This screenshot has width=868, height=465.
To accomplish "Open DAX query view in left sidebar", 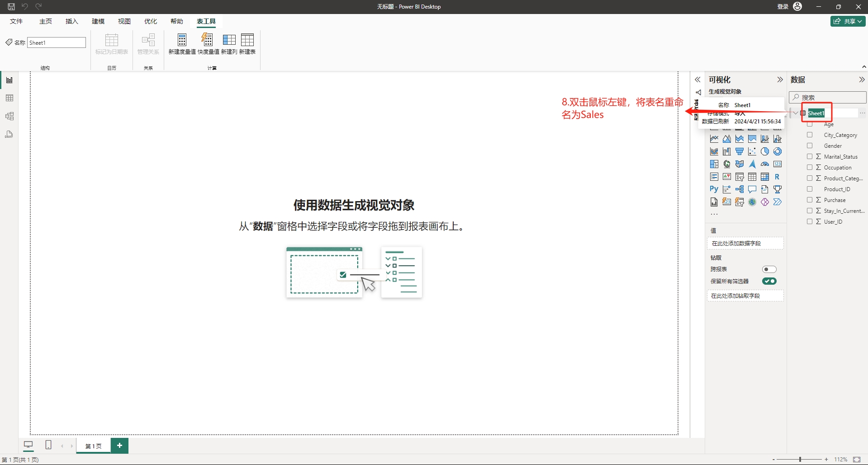I will tap(9, 134).
